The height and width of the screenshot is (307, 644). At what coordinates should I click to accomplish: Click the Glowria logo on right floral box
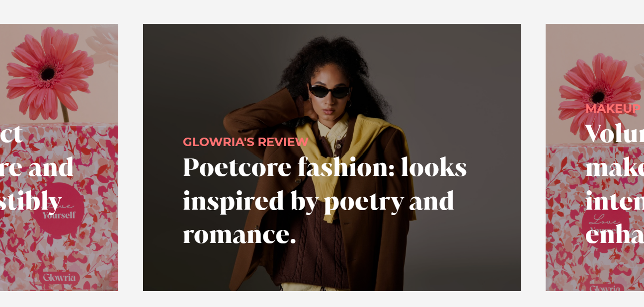pos(606,287)
